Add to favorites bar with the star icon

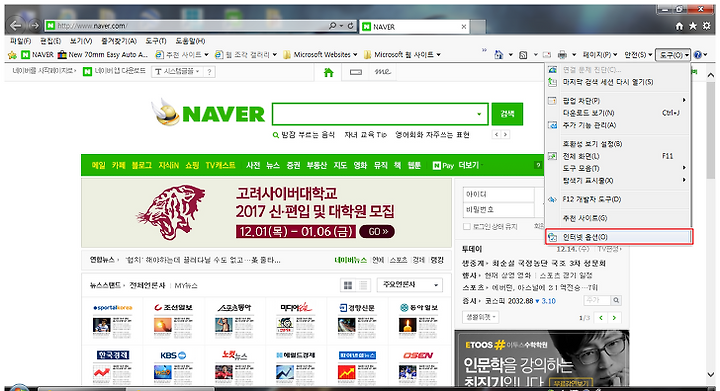(x=12, y=55)
